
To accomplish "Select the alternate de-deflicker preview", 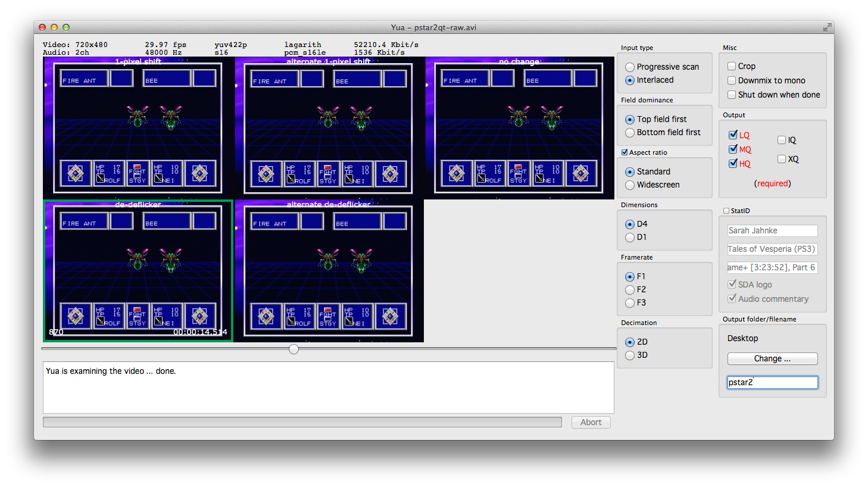I will tap(328, 271).
